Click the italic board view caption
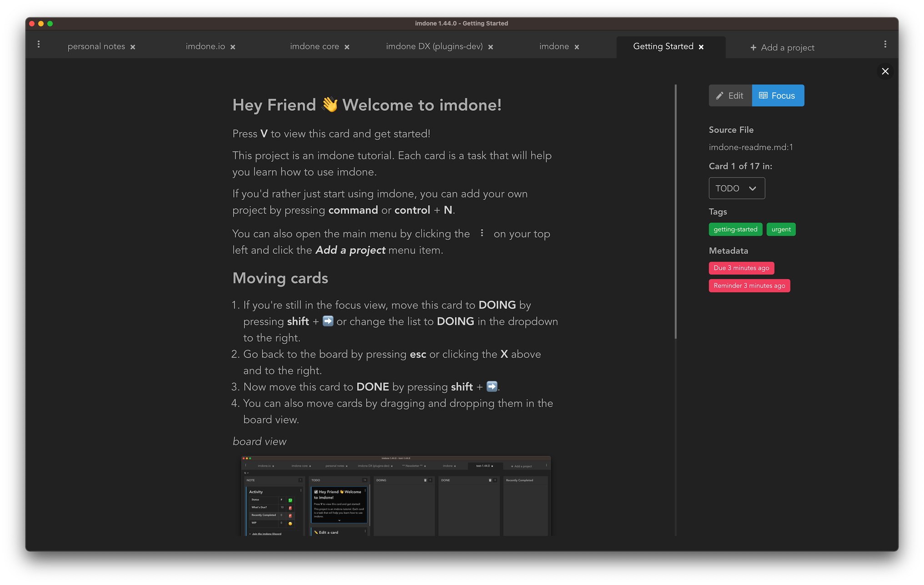 (259, 441)
